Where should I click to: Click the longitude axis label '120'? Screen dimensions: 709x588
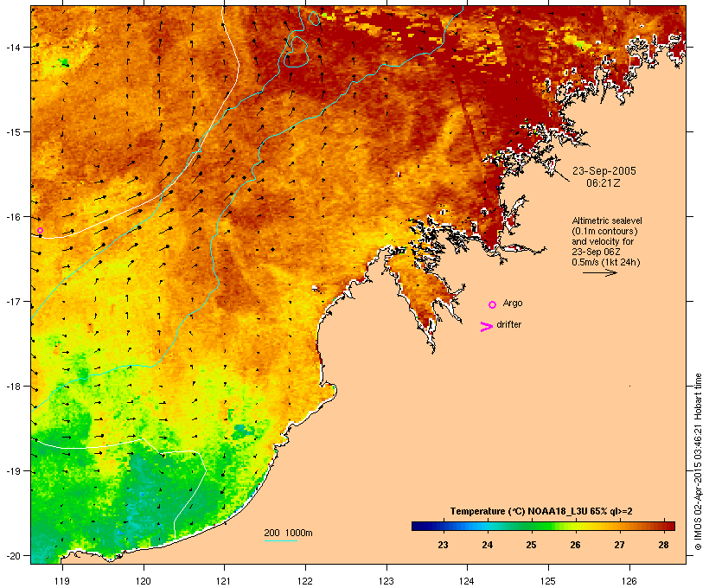tap(144, 581)
